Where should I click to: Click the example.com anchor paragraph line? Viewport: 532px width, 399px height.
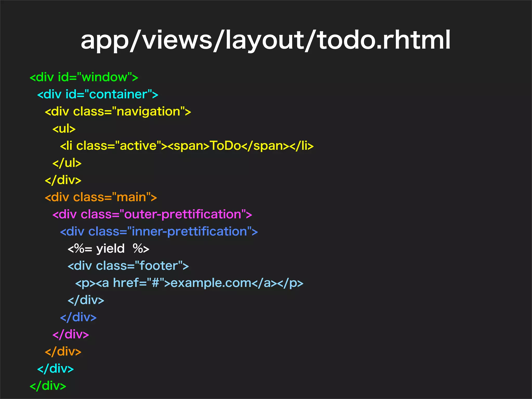(189, 283)
